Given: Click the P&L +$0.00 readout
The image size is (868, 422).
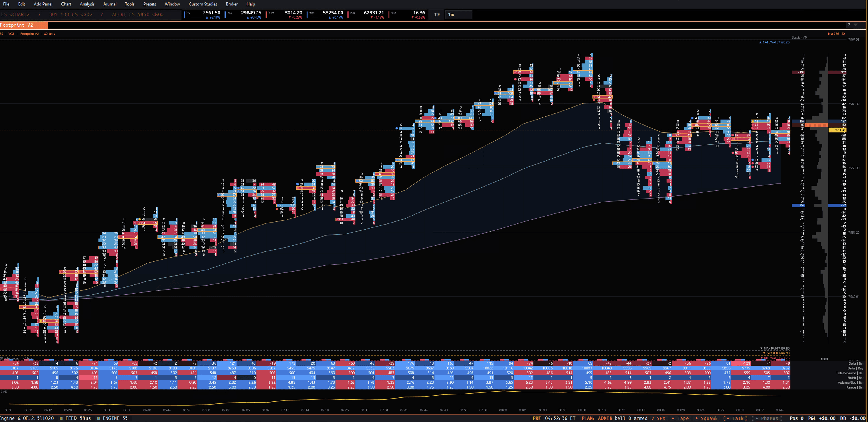Looking at the screenshot, I should (821, 418).
